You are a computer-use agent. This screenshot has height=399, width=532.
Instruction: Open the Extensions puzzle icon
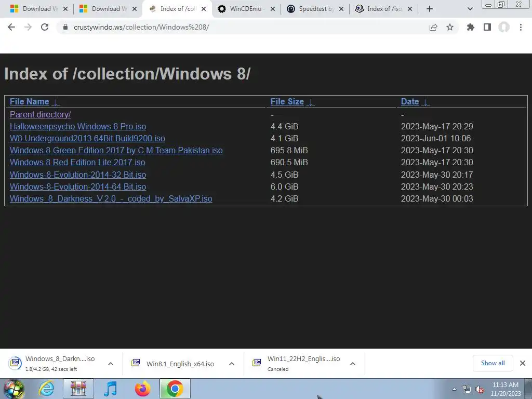(x=471, y=27)
